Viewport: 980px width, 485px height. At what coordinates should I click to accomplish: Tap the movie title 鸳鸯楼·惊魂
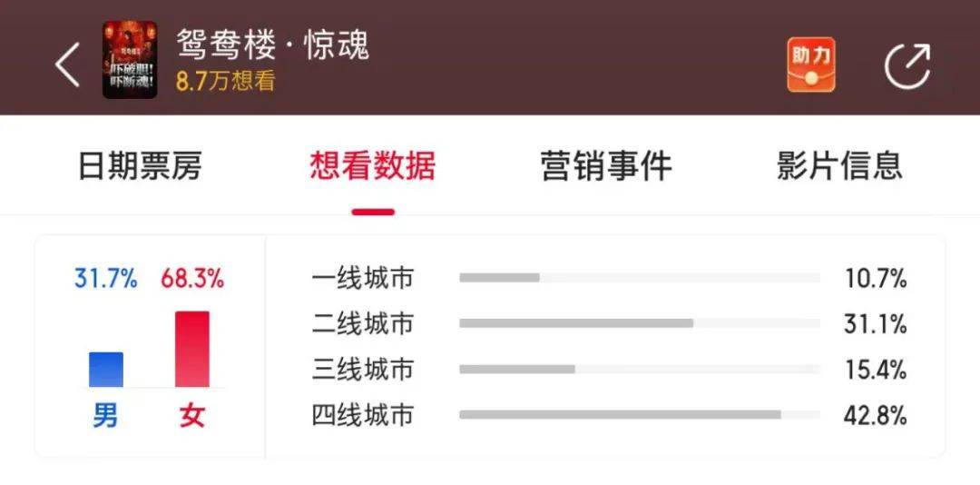[x=272, y=44]
